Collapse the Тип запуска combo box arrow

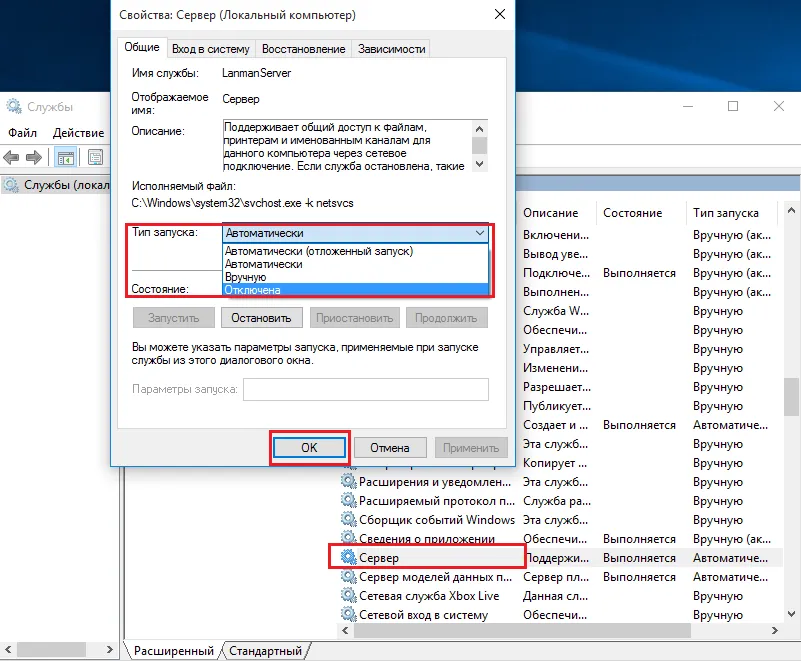pyautogui.click(x=480, y=233)
